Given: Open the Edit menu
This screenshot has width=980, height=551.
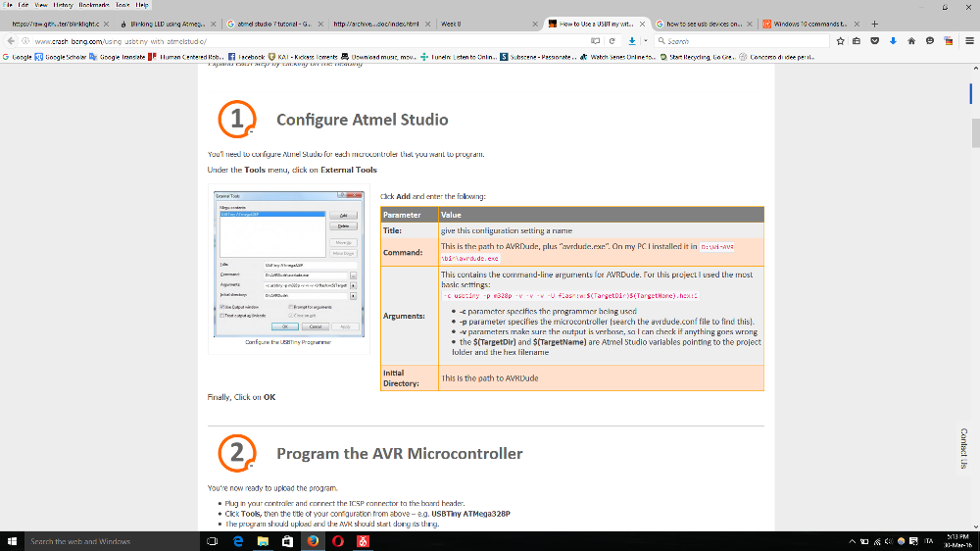Looking at the screenshot, I should click(24, 4).
